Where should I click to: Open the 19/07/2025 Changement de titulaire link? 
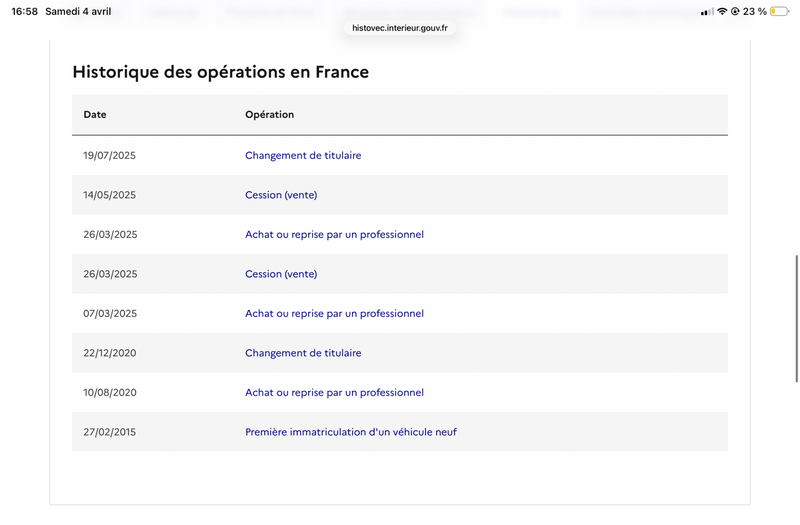click(x=303, y=156)
